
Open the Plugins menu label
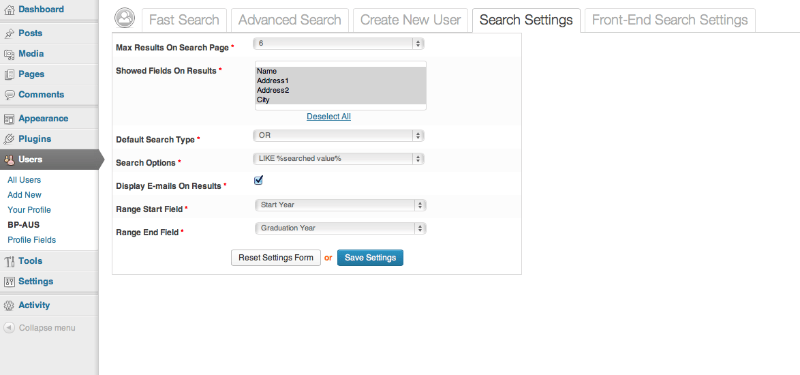click(35, 139)
